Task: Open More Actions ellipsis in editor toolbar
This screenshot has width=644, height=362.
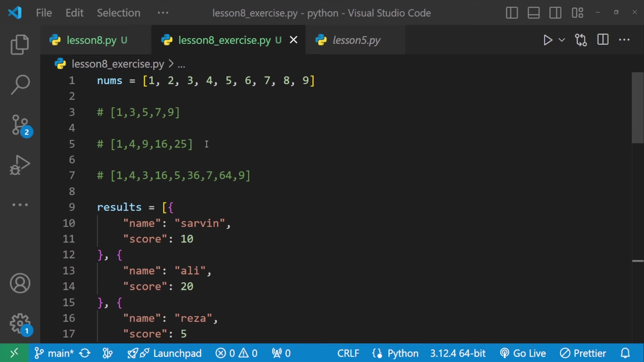Action: (624, 40)
